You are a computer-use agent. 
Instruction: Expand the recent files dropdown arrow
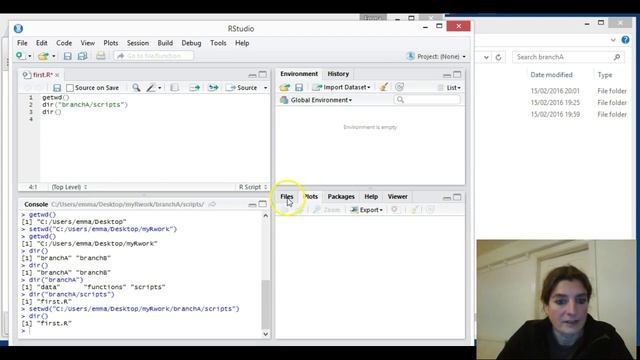[x=54, y=56]
